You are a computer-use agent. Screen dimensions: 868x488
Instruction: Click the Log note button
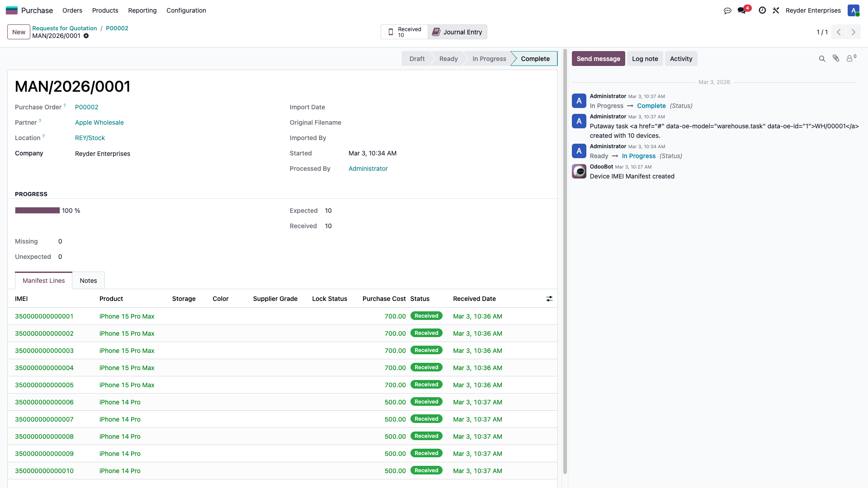pos(645,59)
